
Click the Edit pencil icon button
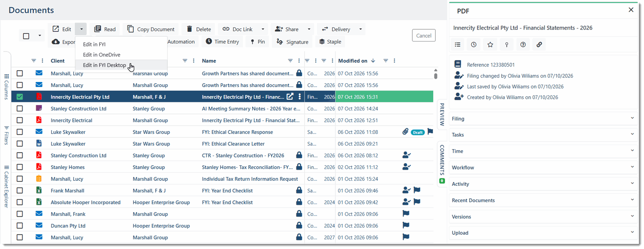coord(61,29)
